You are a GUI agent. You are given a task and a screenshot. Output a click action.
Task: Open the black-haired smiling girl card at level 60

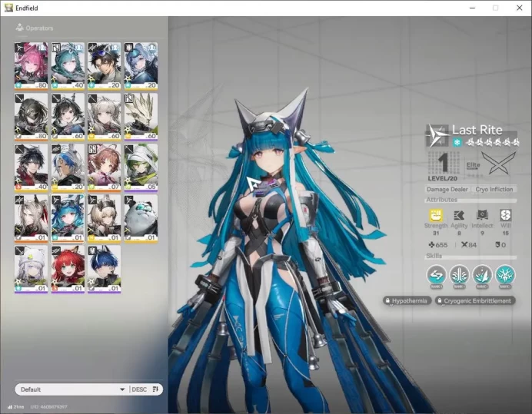click(x=68, y=117)
